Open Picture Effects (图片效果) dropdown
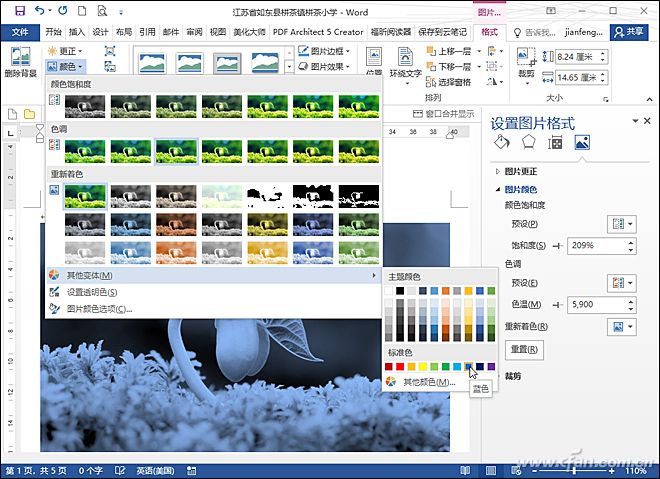Viewport: 660px width, 479px height. tap(324, 67)
